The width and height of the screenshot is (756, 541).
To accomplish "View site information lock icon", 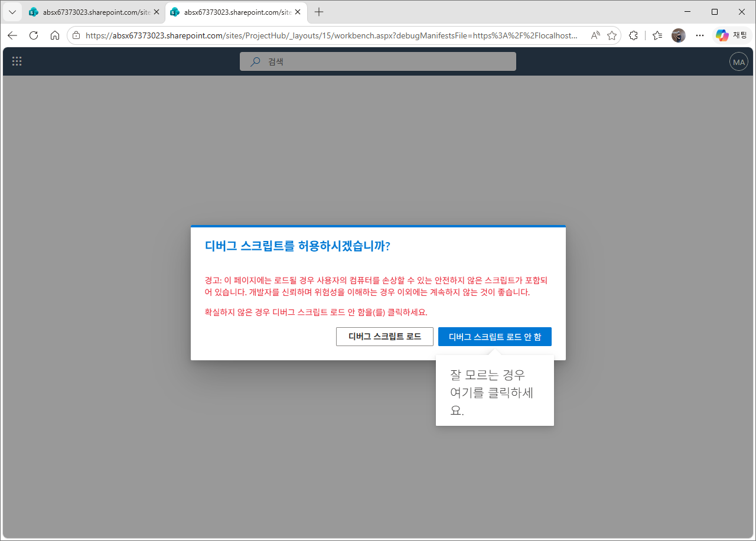I will click(x=76, y=35).
